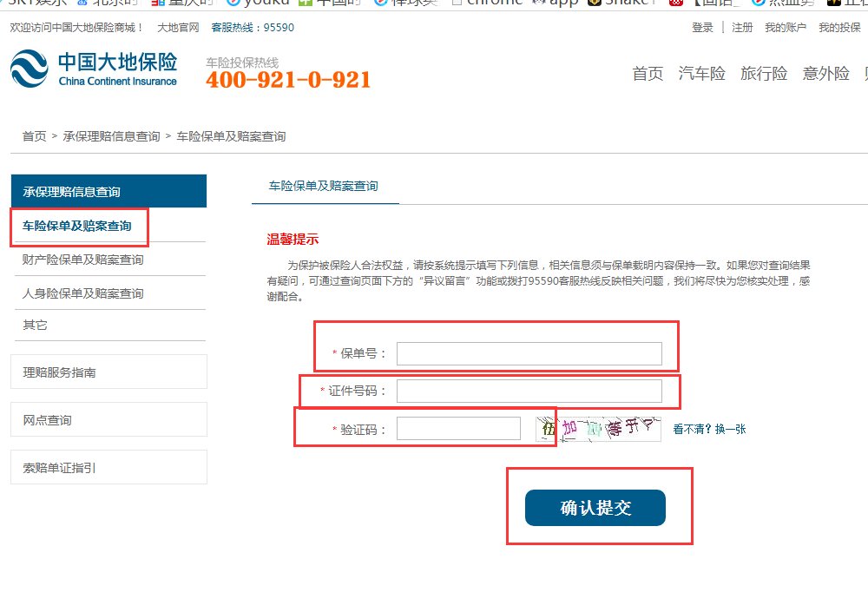Select 人身险保单及赔案查询 in sidebar

(x=83, y=293)
